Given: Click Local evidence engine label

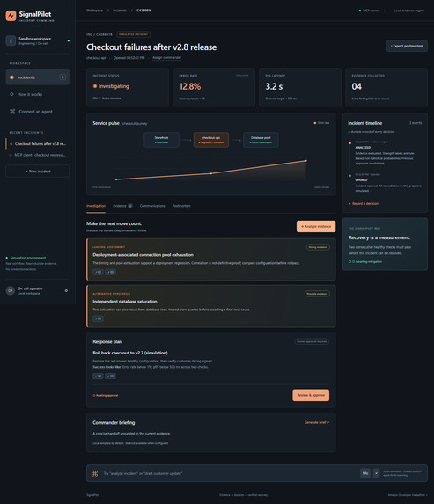Looking at the screenshot, I should pyautogui.click(x=408, y=11).
